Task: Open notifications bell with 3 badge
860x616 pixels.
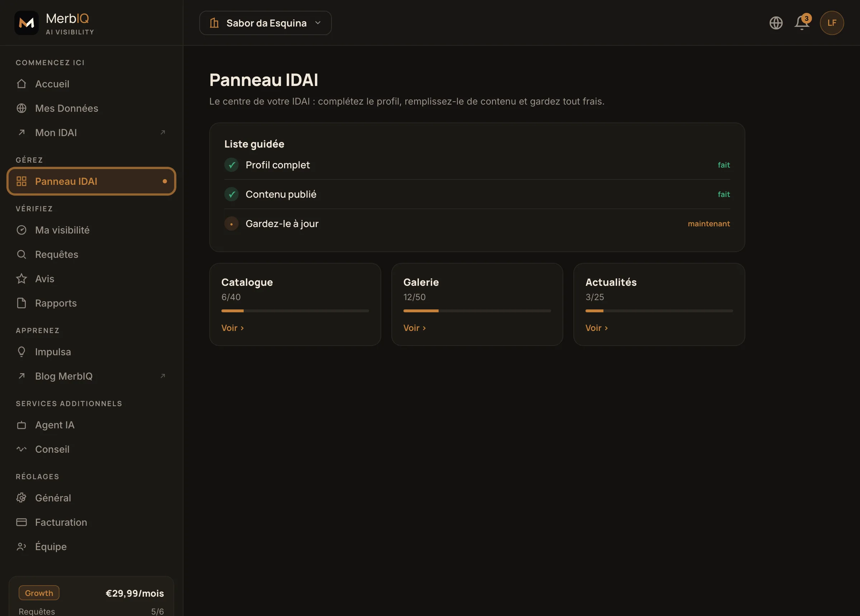Action: pyautogui.click(x=802, y=23)
